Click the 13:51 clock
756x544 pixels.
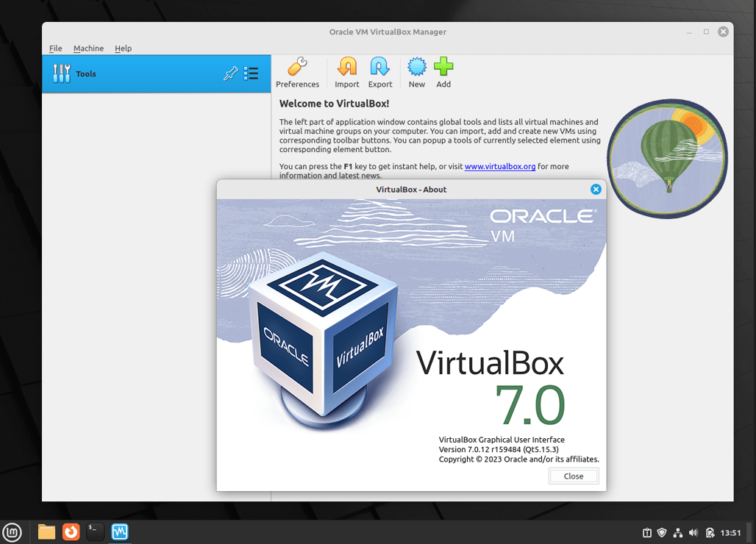(x=730, y=532)
